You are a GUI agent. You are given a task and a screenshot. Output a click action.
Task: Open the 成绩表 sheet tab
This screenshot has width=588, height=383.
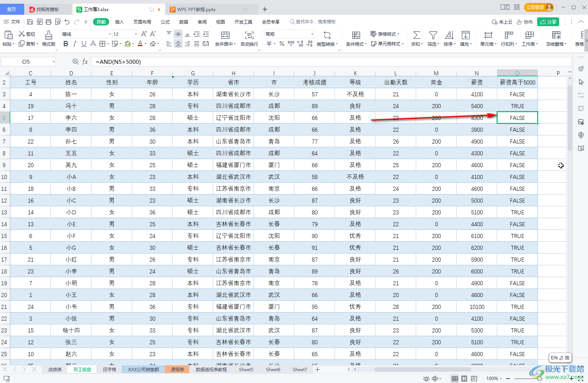click(x=55, y=369)
